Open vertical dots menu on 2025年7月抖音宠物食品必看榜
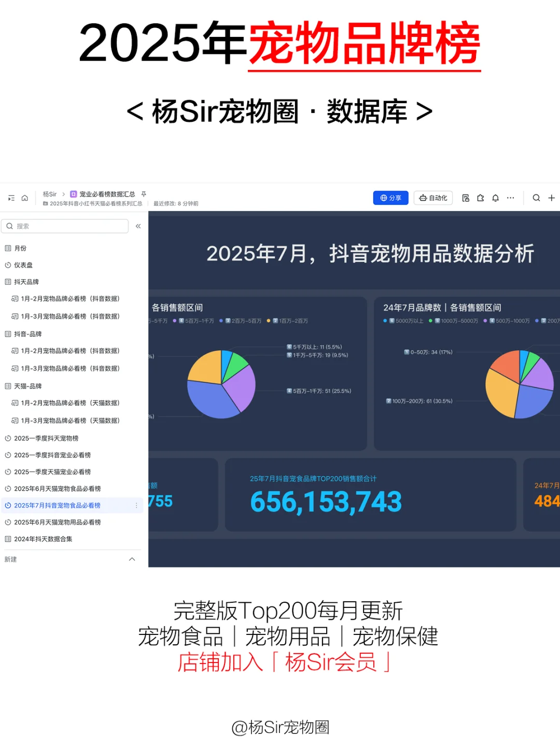The height and width of the screenshot is (747, 560). pyautogui.click(x=136, y=505)
